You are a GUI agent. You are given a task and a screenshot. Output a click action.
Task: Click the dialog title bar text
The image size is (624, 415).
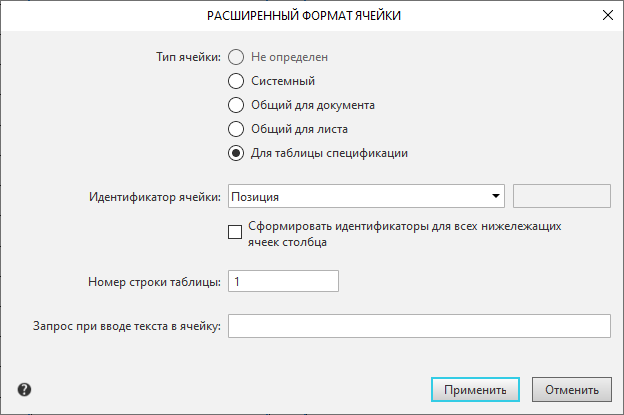click(311, 16)
